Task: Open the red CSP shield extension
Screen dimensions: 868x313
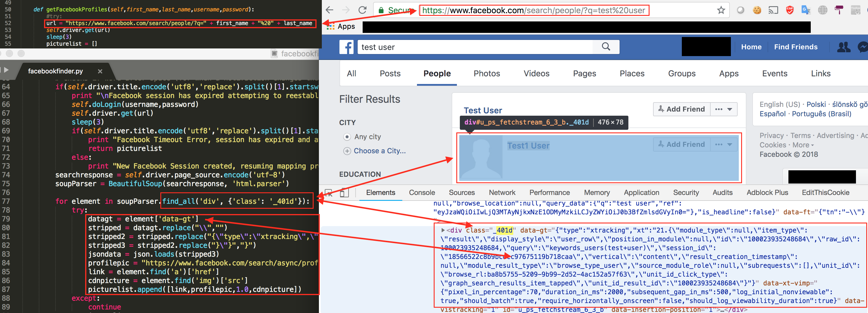Action: [x=790, y=10]
